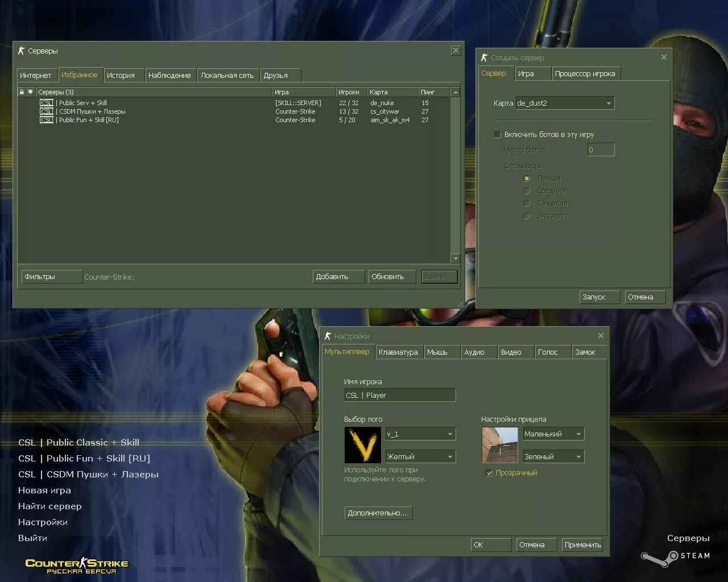Click CSL icon of Public Fun + Skill [RU] row
The image size is (728, 582).
(47, 120)
